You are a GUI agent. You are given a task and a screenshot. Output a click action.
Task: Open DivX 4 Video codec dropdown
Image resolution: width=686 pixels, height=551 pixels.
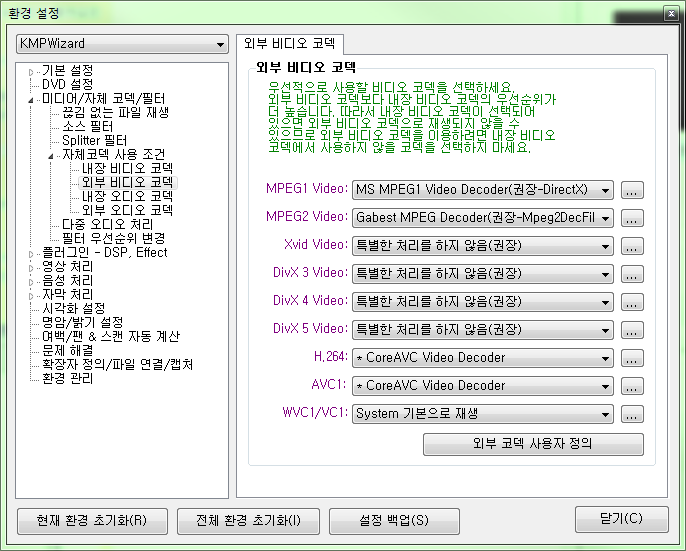click(x=483, y=302)
